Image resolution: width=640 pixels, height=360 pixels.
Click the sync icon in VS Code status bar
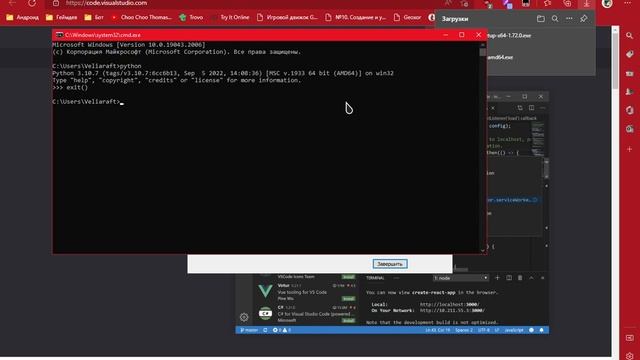point(265,330)
